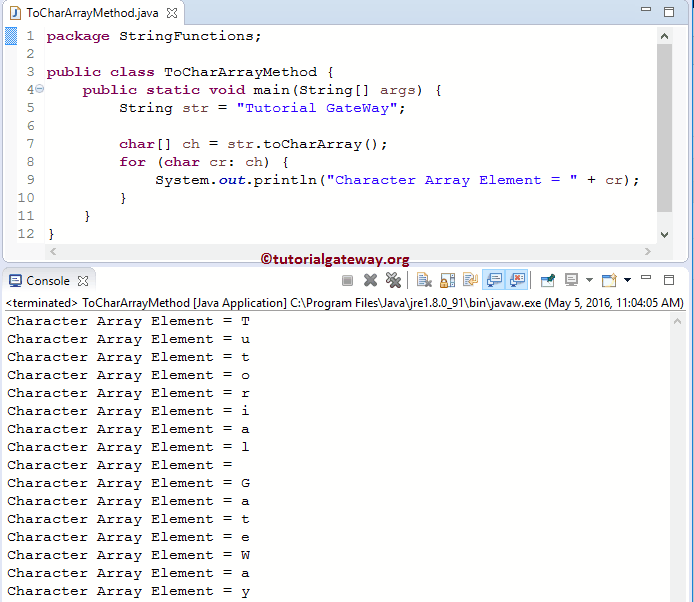
Task: Toggle Word Wrap in Console toolbar
Action: [470, 281]
